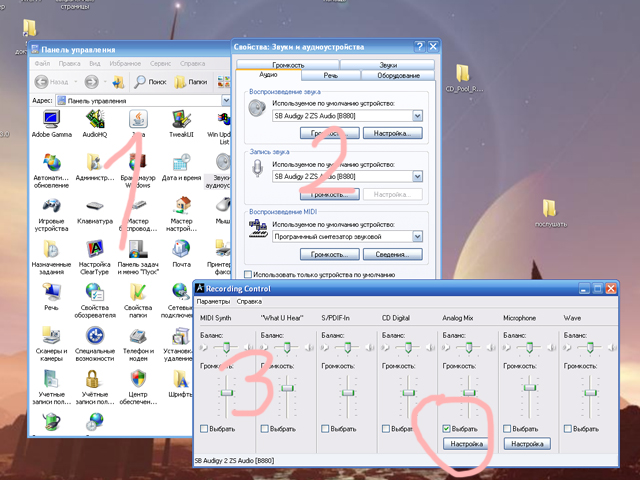Click the "What U Hear" volume slider
Image resolution: width=640 pixels, height=480 pixels.
tap(288, 387)
